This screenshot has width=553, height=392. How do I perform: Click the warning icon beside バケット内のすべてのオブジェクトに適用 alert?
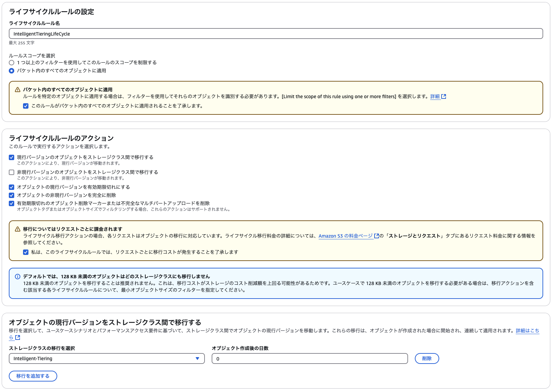tap(18, 90)
